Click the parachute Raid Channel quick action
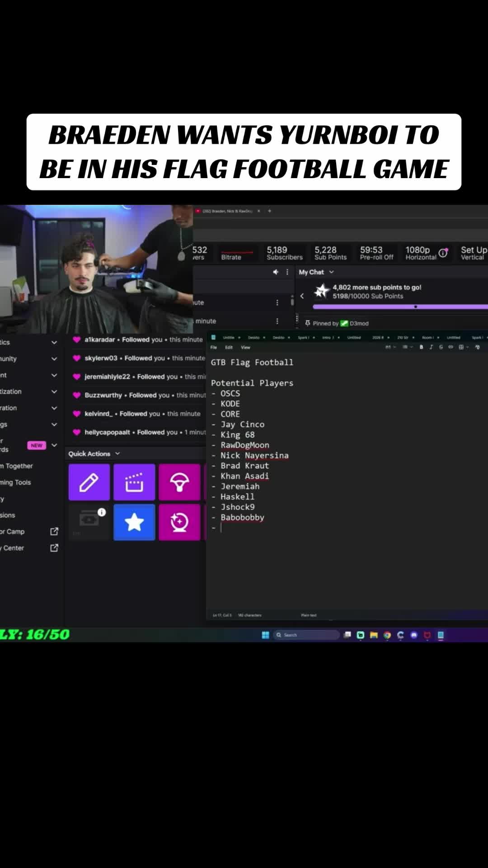 click(x=179, y=482)
